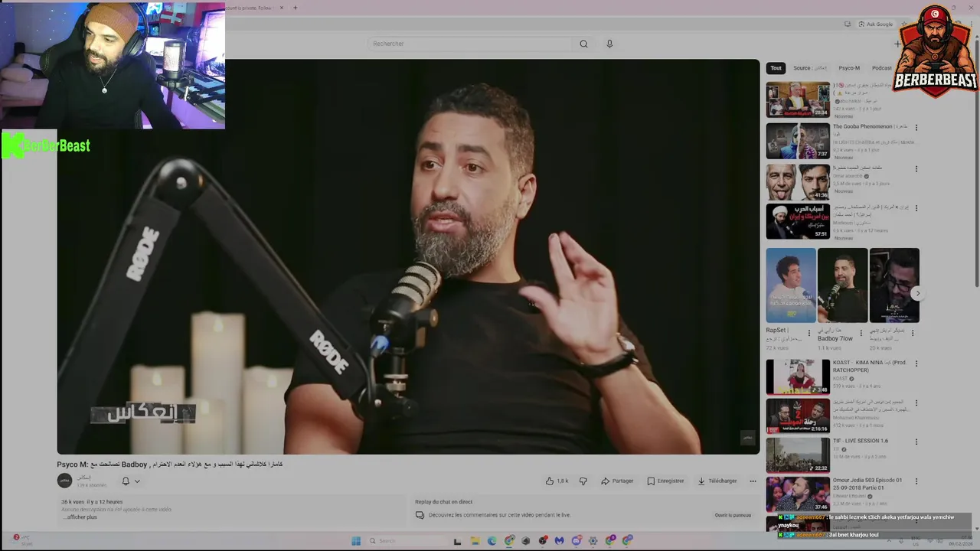Click the video player to pause playback
980x551 pixels.
tap(408, 256)
